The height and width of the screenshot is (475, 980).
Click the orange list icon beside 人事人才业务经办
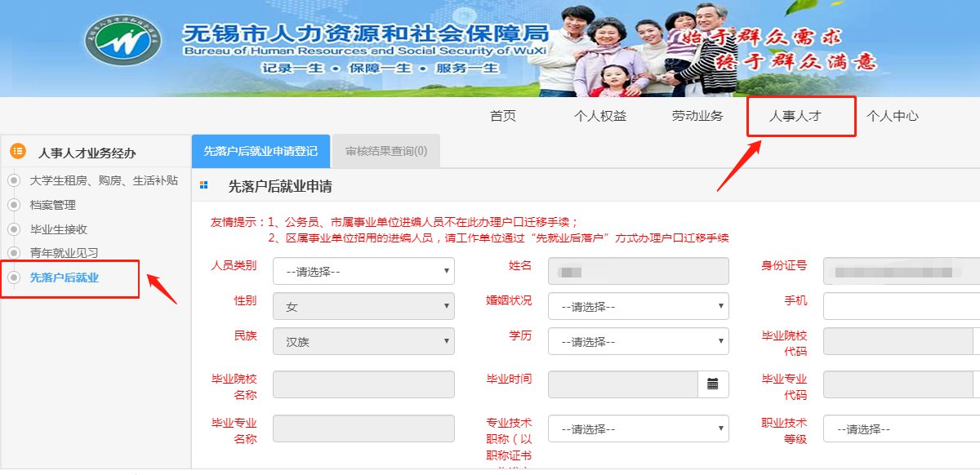click(17, 152)
